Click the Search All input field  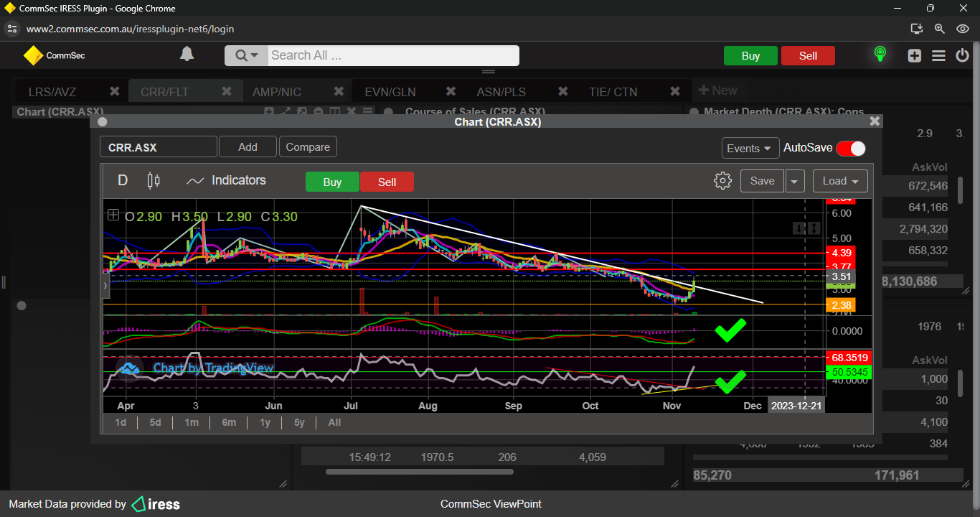coord(392,55)
